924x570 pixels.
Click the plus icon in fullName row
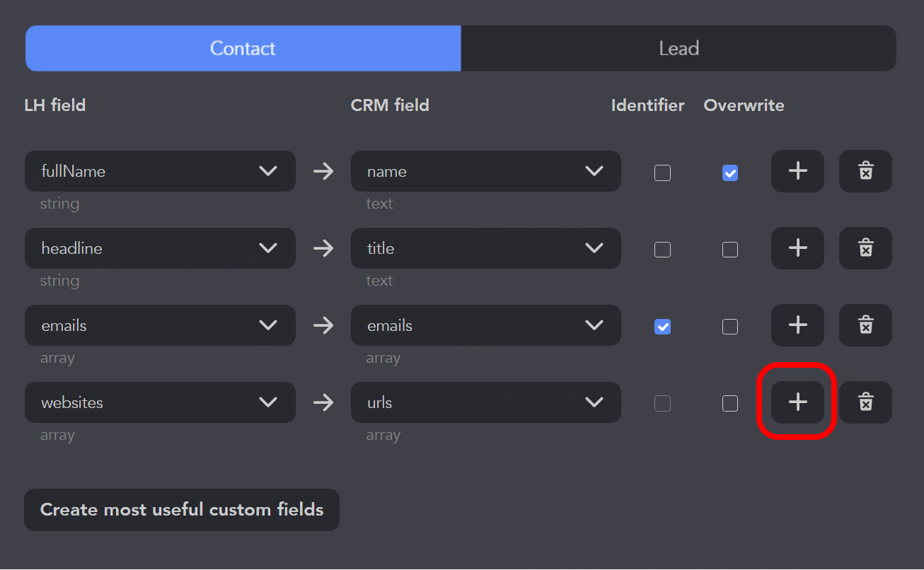[797, 171]
